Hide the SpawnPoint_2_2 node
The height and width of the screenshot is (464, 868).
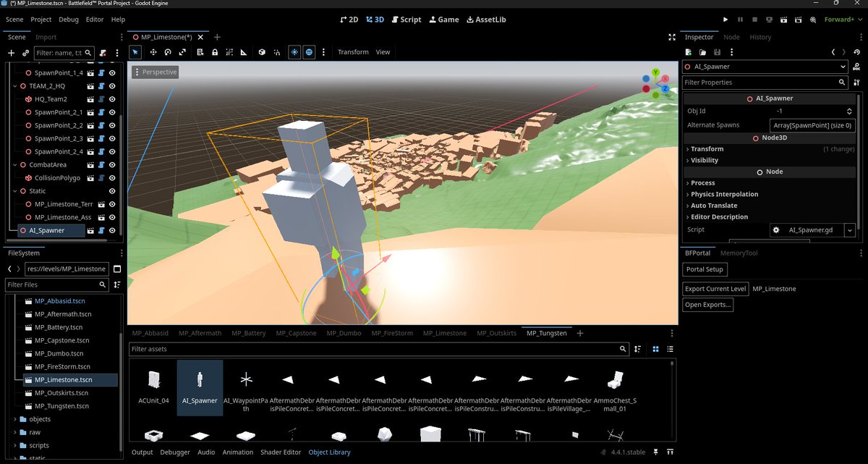(x=112, y=125)
